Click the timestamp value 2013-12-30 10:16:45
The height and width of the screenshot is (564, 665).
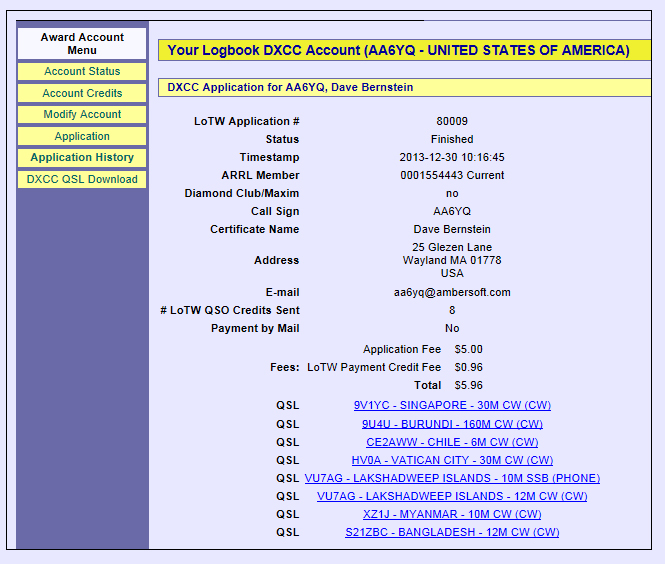[452, 158]
